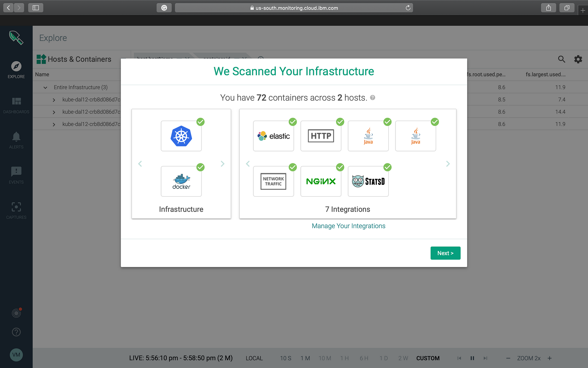Go to previous infrastructure items arrow
588x368 pixels.
point(140,164)
